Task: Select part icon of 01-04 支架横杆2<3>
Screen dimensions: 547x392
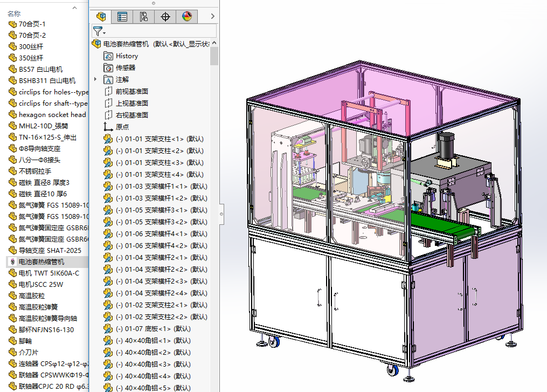Action: [x=108, y=281]
